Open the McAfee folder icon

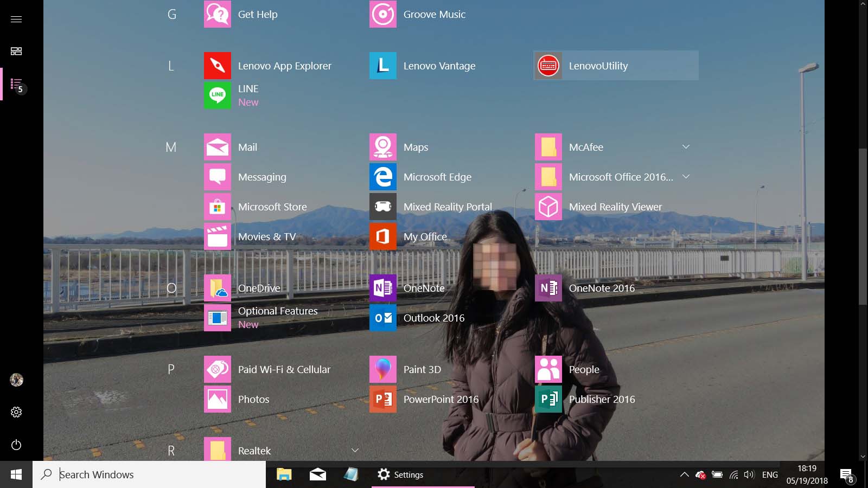coord(548,147)
